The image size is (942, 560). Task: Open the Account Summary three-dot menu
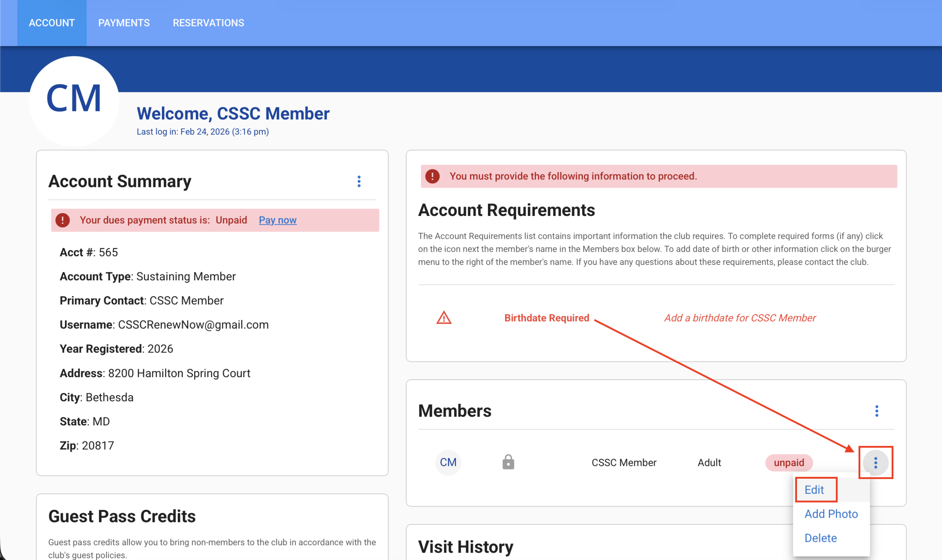(x=359, y=181)
